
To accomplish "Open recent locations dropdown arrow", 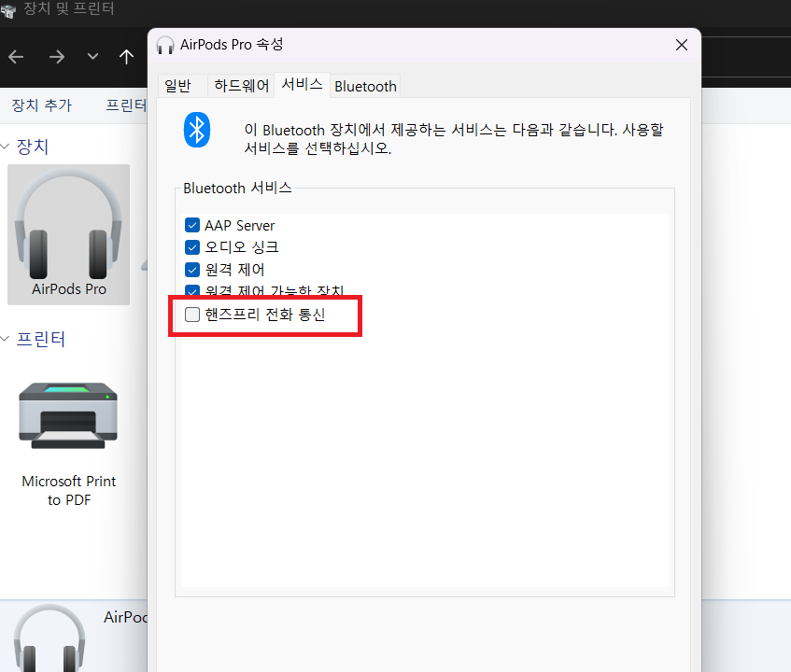I will click(92, 56).
